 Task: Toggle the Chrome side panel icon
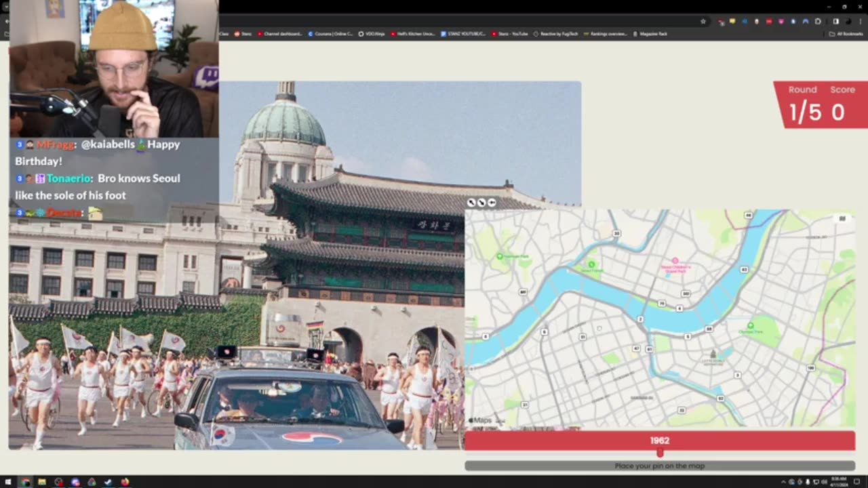point(835,21)
